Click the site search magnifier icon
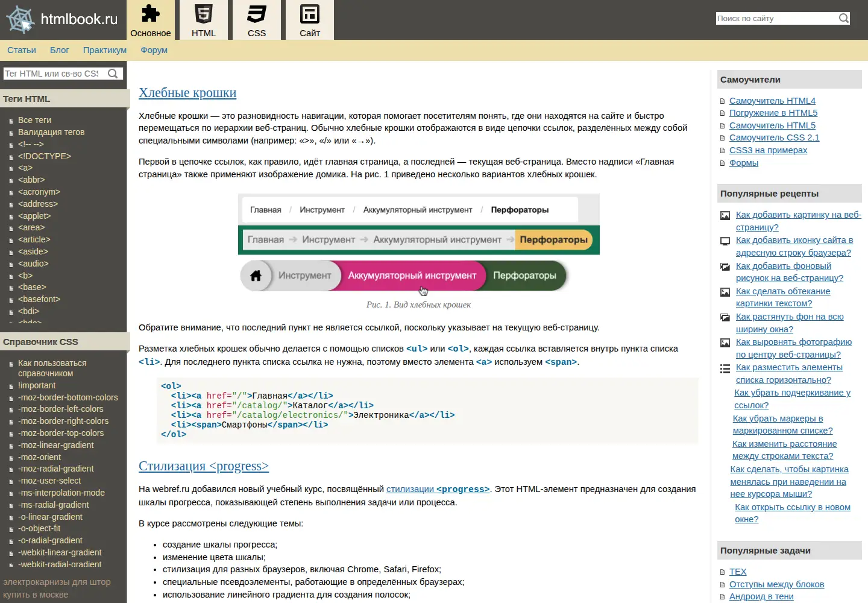Viewport: 868px width, 603px height. coord(844,18)
